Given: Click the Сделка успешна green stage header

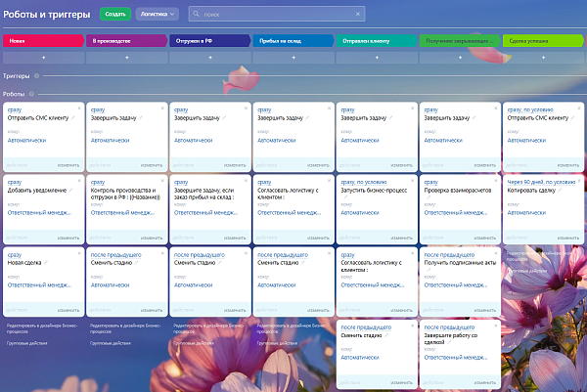Looking at the screenshot, I should click(543, 41).
